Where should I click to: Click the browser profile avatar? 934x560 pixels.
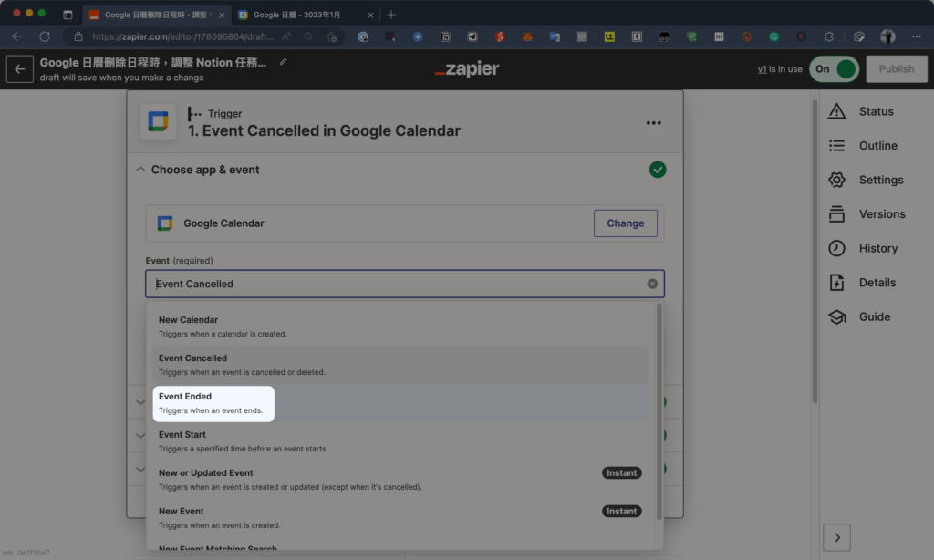pos(887,36)
